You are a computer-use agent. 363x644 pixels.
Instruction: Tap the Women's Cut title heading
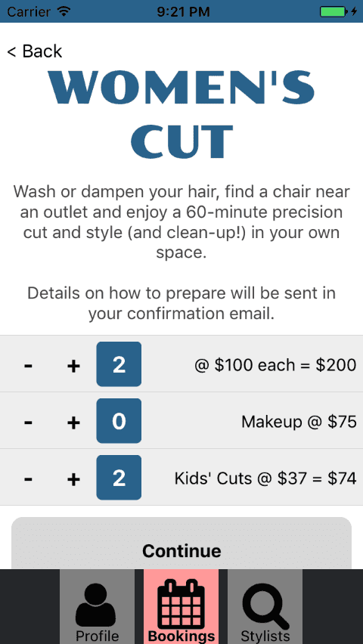tap(181, 115)
